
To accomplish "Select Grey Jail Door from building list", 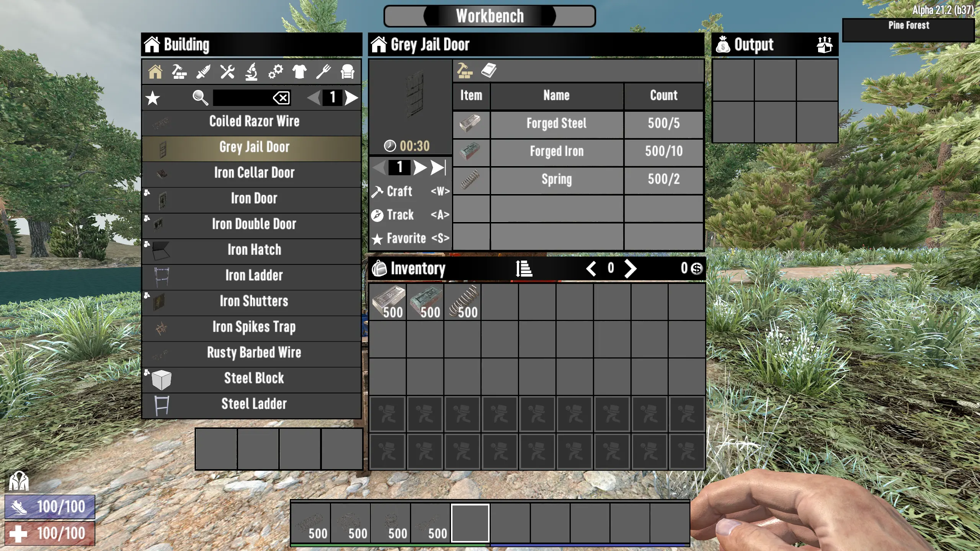I will pos(254,147).
